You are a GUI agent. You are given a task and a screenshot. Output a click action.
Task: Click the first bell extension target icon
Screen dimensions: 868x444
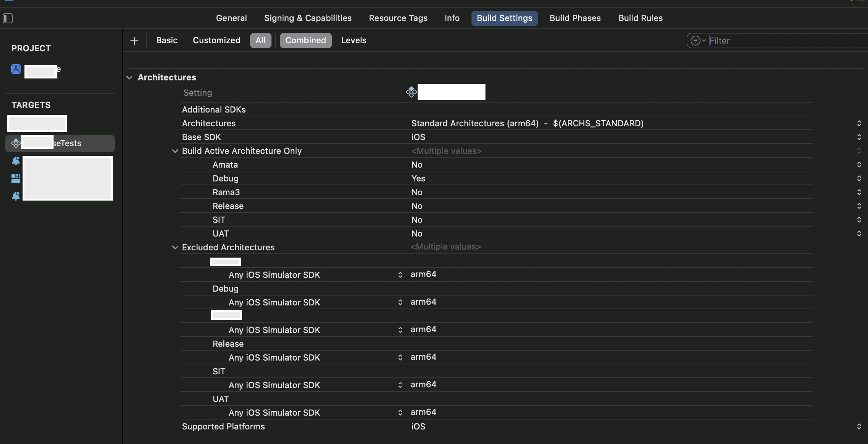pos(16,161)
